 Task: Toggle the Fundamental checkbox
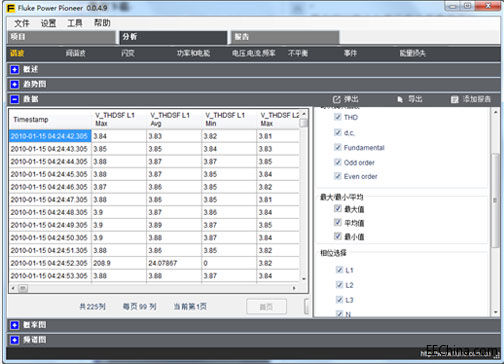pyautogui.click(x=338, y=147)
